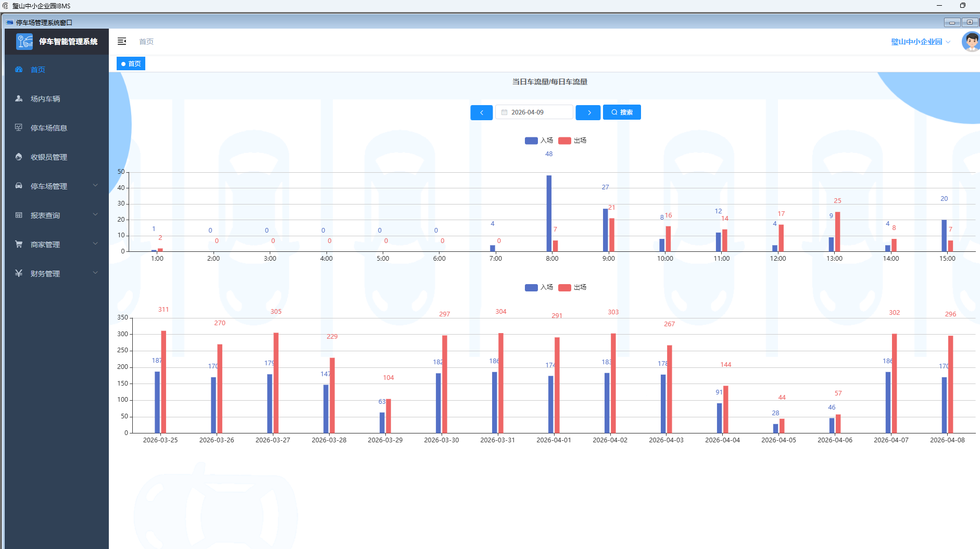The image size is (980, 549).
Task: Toggle 出场 legend in the daily chart
Action: tap(572, 287)
